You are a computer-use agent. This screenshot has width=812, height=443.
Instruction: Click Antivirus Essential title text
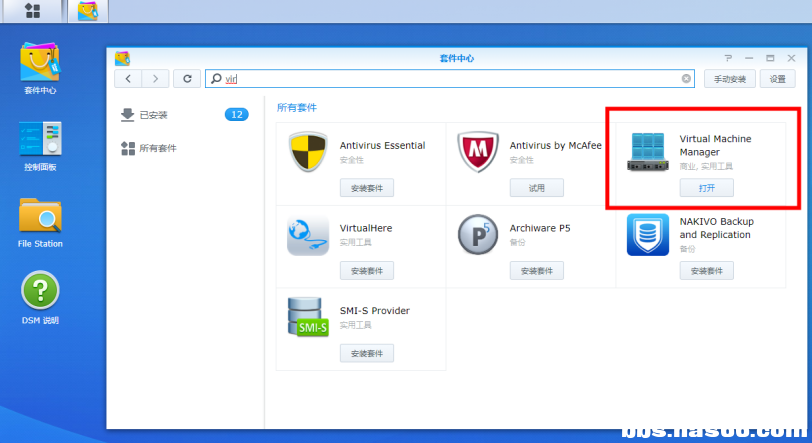382,146
